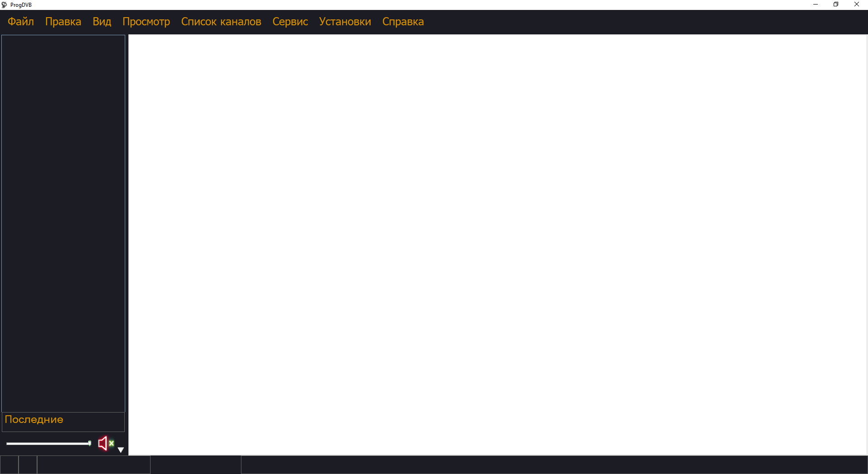Click the ProgDVB satellite dish title icon
Viewport: 868px width, 474px height.
[5, 5]
